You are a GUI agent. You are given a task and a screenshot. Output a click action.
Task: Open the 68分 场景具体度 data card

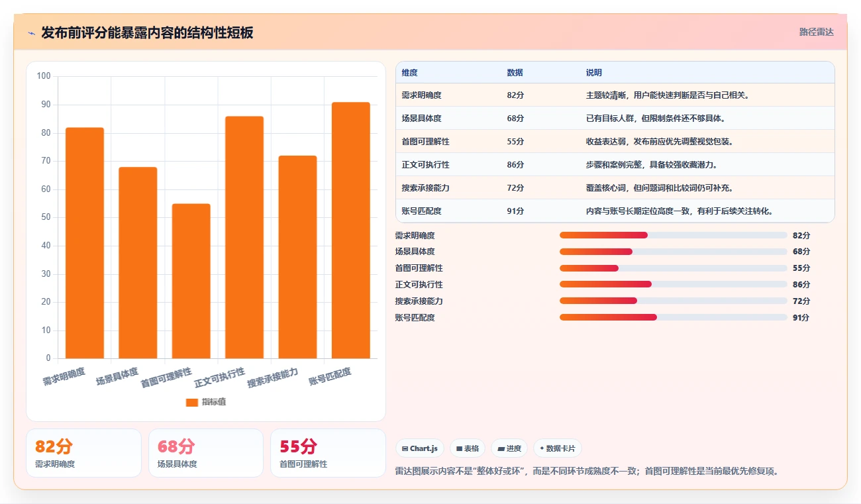pos(206,453)
